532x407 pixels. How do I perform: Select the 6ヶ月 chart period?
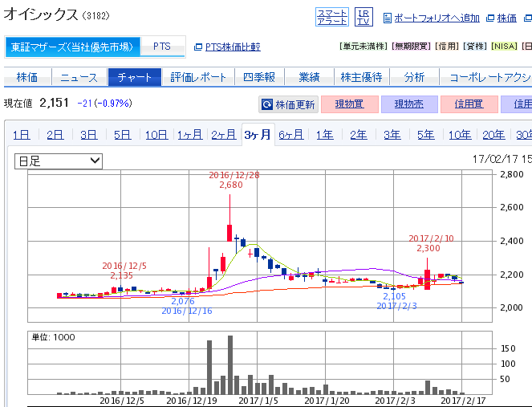tap(291, 135)
